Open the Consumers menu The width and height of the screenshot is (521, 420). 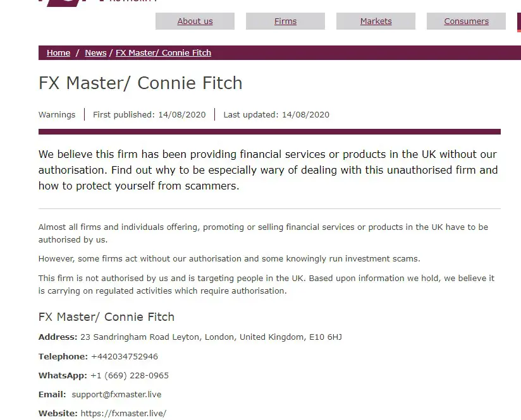click(466, 21)
